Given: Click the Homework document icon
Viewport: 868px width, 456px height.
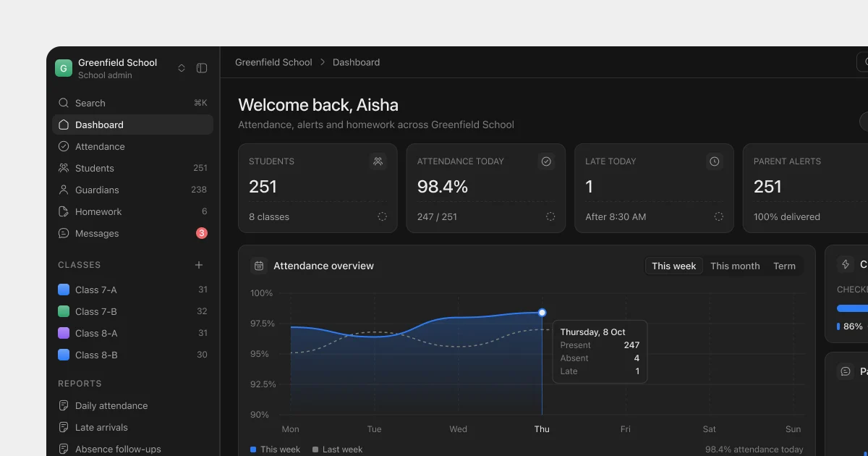Looking at the screenshot, I should (64, 211).
